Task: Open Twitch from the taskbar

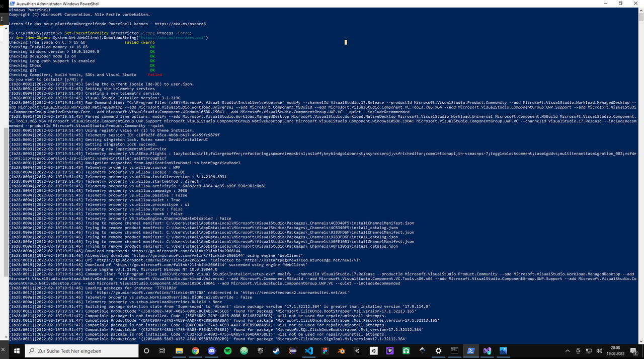Action: pos(389,350)
